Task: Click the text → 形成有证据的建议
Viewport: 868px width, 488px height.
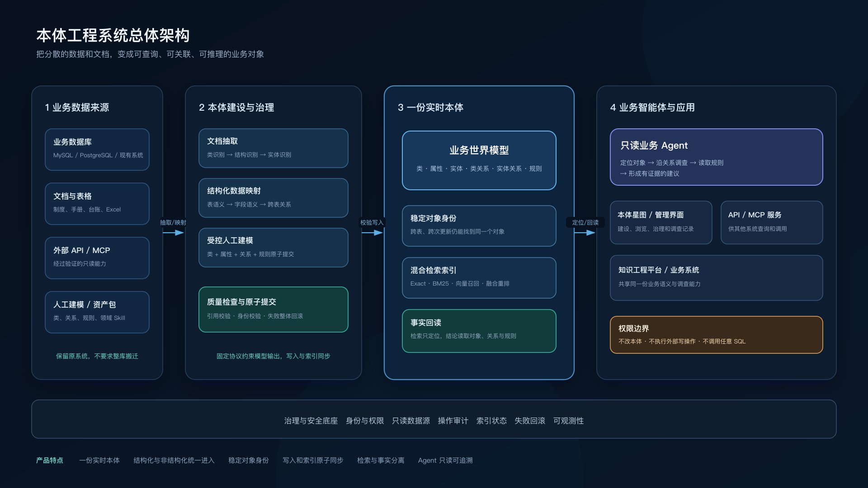Action: tap(650, 174)
